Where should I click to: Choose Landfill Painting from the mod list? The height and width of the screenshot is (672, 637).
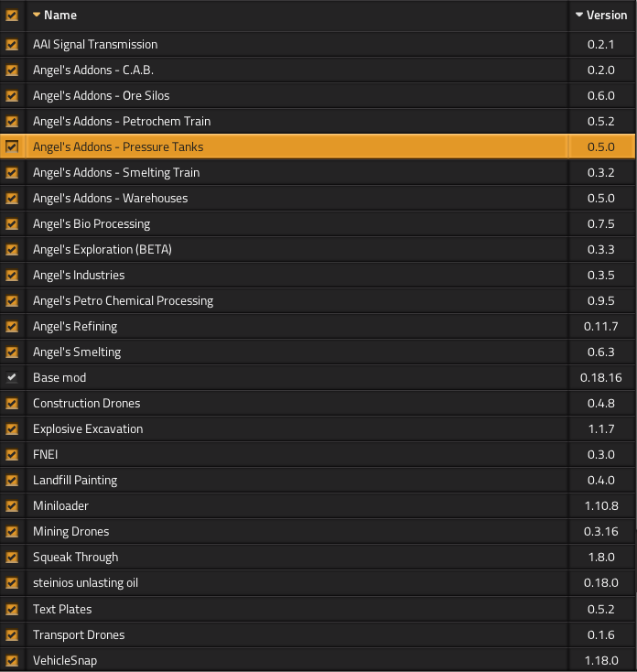[75, 480]
